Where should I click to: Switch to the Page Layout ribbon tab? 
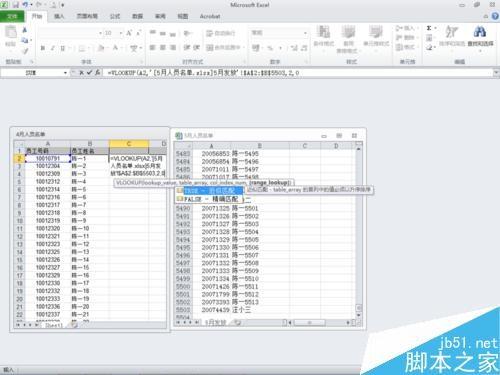coord(87,16)
